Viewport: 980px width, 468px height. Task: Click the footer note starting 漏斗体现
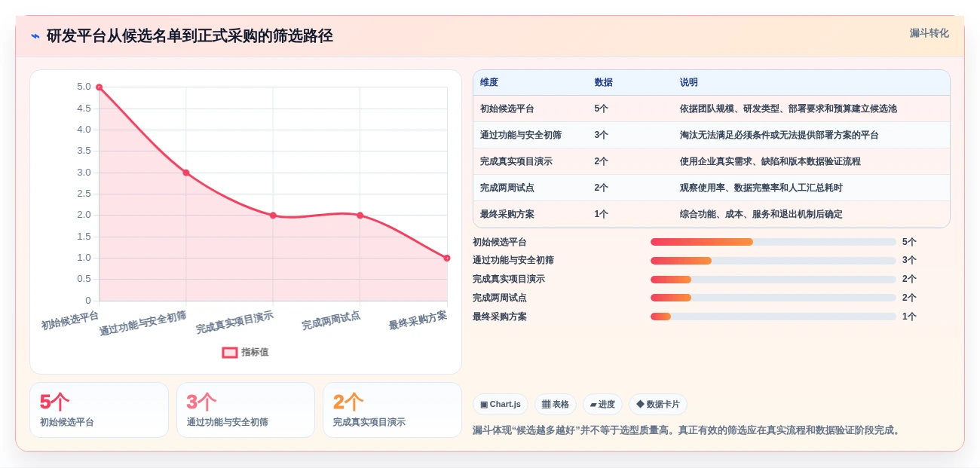(687, 430)
